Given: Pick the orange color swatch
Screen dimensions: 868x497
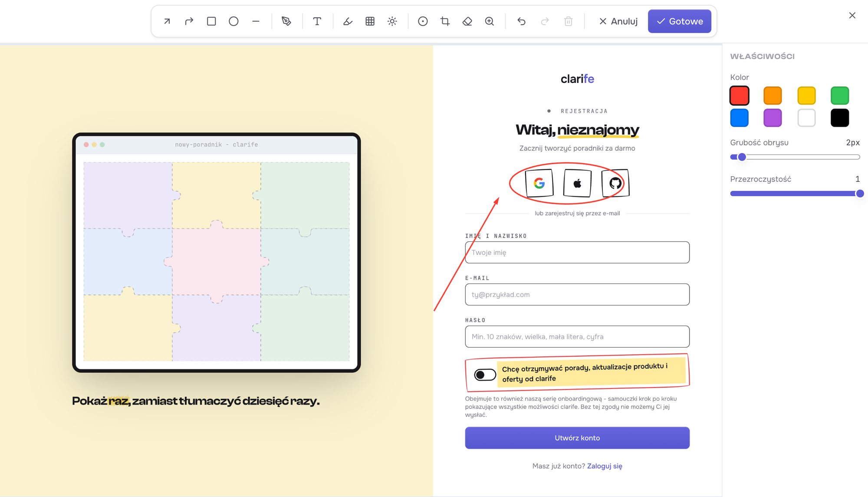Looking at the screenshot, I should [773, 95].
